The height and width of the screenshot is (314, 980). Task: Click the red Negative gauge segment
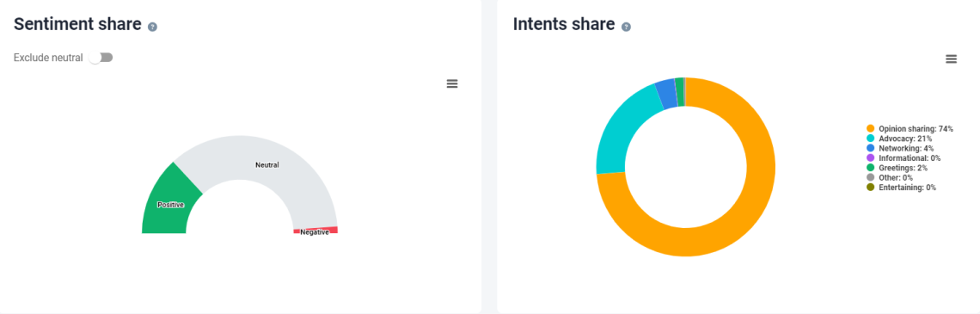315,231
